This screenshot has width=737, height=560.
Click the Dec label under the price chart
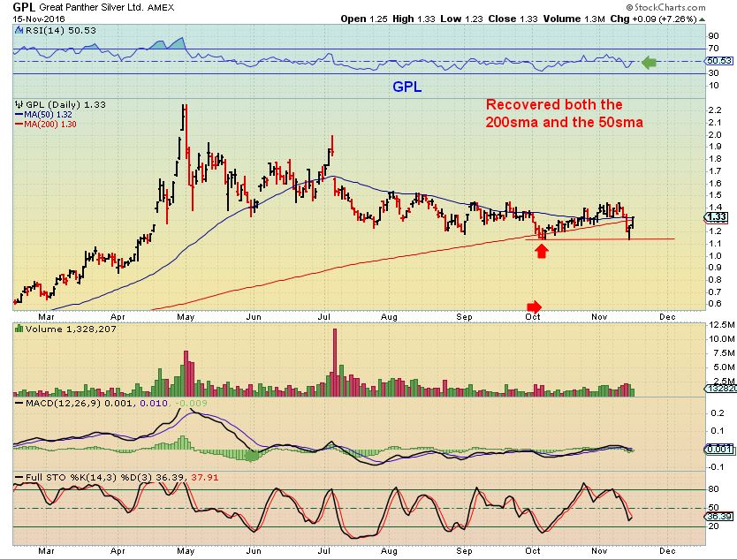667,317
